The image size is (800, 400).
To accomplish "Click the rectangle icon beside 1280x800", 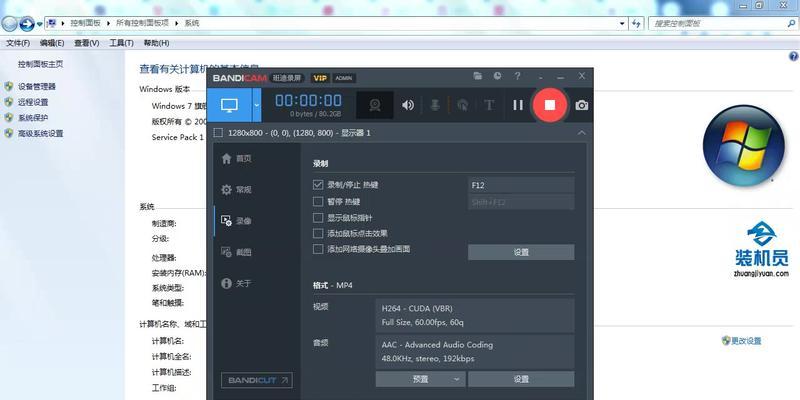I will point(218,133).
